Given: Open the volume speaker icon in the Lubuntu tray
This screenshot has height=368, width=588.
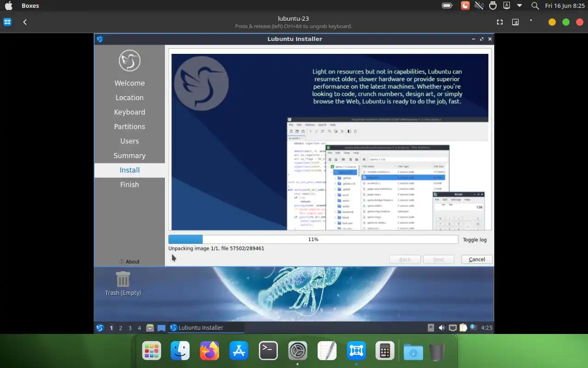Looking at the screenshot, I should [x=441, y=328].
